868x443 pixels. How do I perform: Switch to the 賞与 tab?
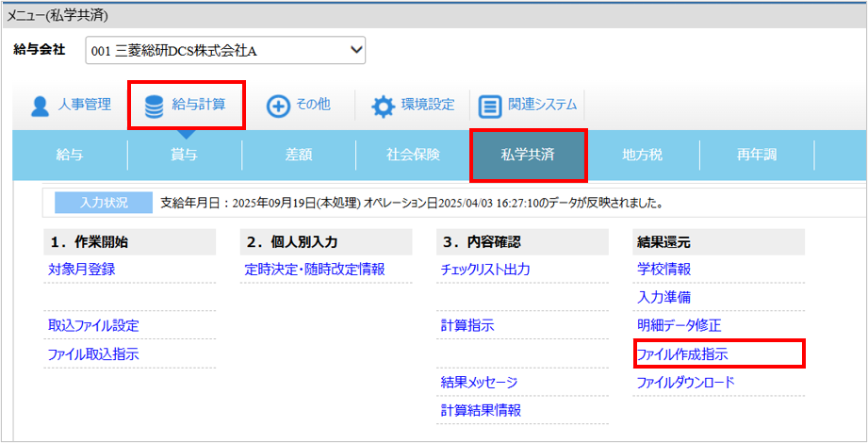tap(185, 155)
